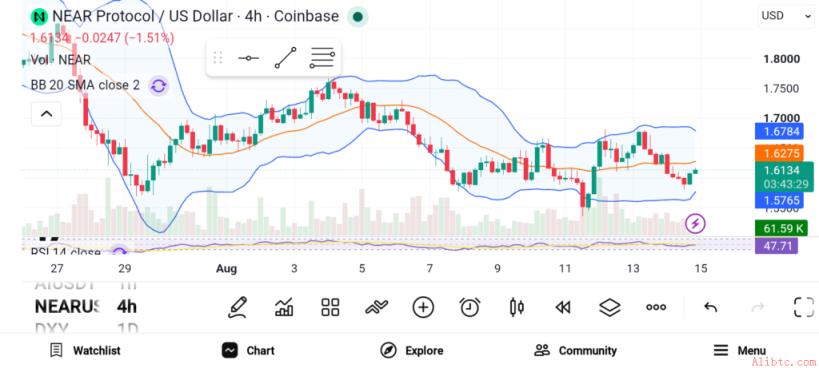
Task: Open more options three-dots icon
Action: [656, 307]
